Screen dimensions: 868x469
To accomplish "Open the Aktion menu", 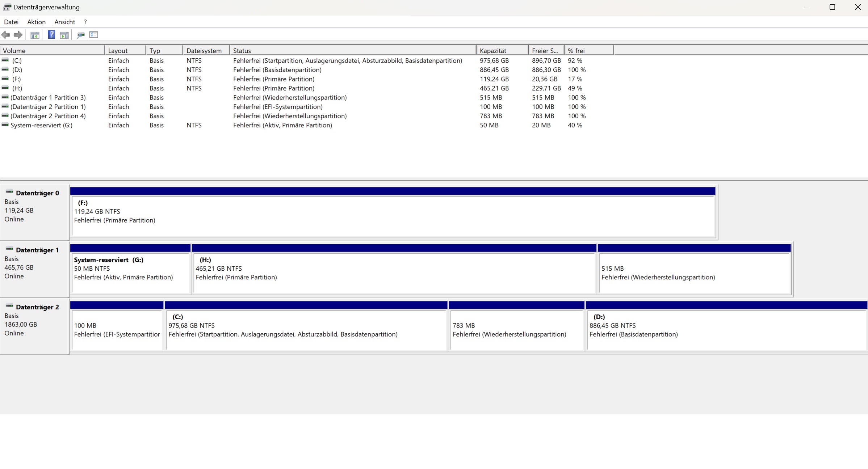I will 36,22.
